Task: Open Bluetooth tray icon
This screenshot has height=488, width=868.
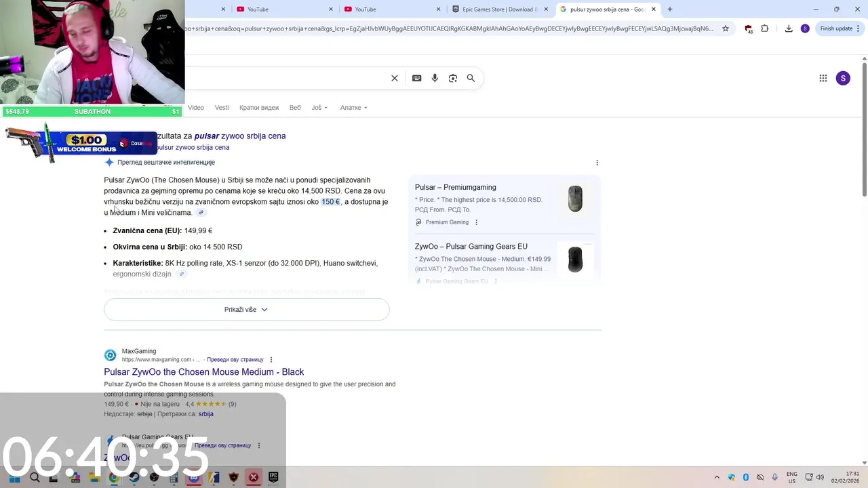Action: (x=746, y=477)
